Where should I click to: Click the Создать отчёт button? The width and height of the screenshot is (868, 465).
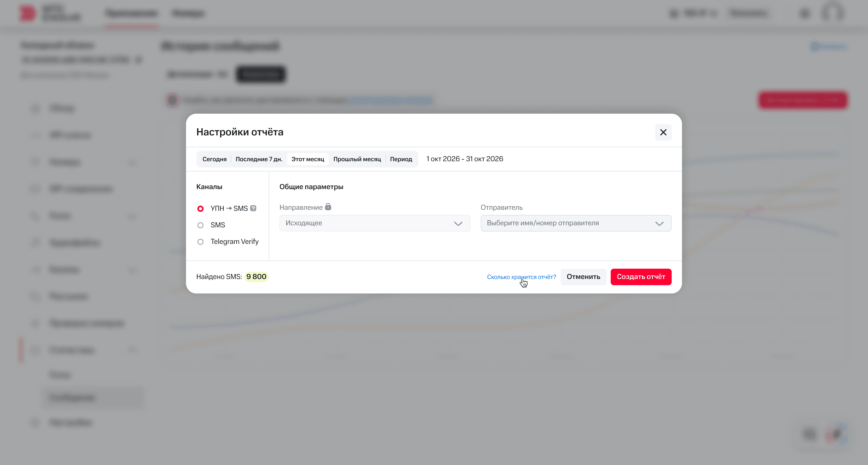click(x=641, y=277)
